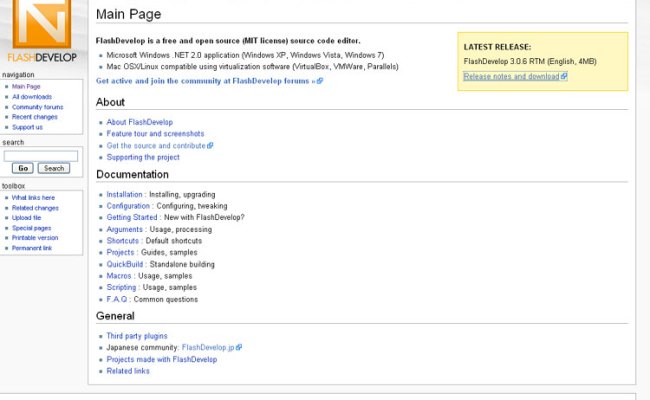Image resolution: width=650 pixels, height=400 pixels.
Task: Open Projects documentation link
Action: 120,252
